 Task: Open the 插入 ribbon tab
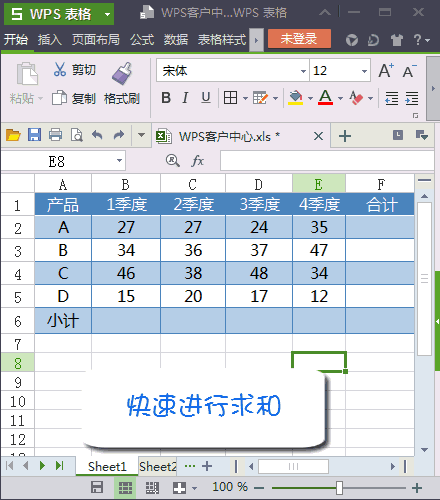click(50, 40)
